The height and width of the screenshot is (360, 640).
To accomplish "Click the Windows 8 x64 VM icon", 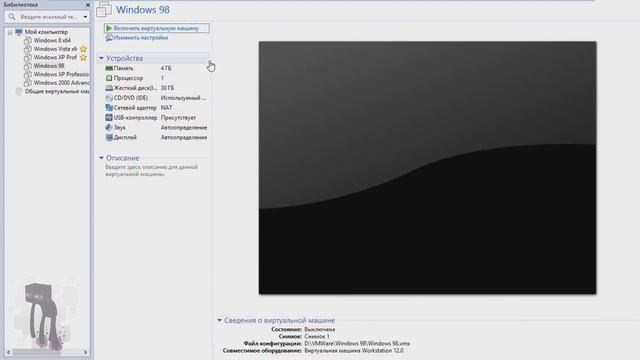I will click(x=28, y=40).
